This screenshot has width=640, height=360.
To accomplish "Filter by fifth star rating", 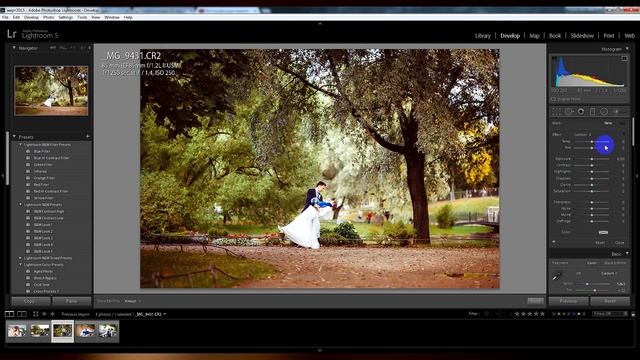I will (542, 314).
